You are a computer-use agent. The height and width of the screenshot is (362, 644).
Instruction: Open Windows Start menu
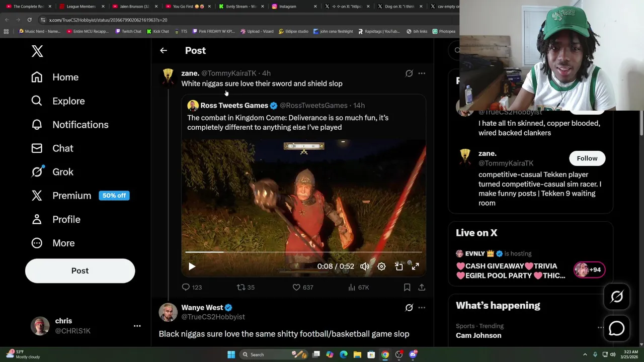pyautogui.click(x=231, y=354)
